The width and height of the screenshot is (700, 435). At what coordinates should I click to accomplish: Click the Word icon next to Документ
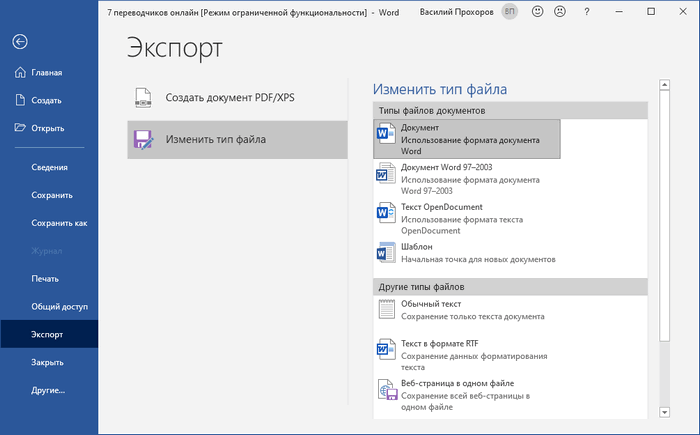click(386, 134)
